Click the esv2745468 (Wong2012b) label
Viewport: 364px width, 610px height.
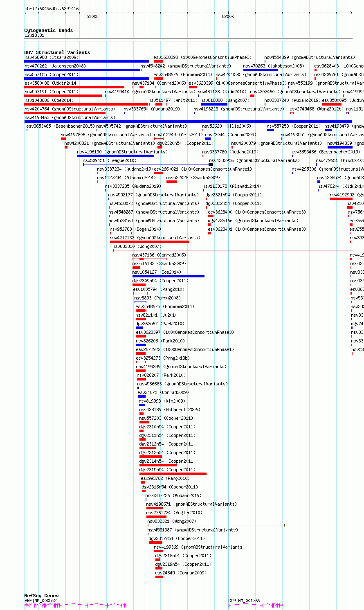coord(317,109)
